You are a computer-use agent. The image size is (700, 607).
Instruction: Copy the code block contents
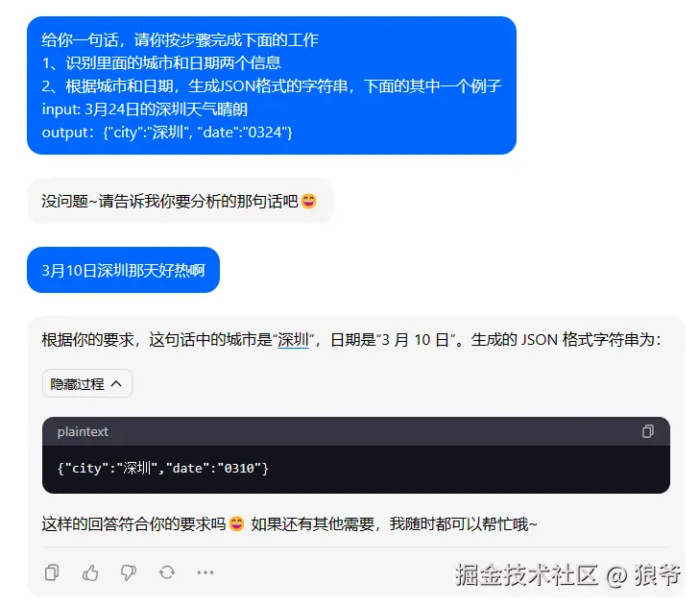[x=648, y=431]
